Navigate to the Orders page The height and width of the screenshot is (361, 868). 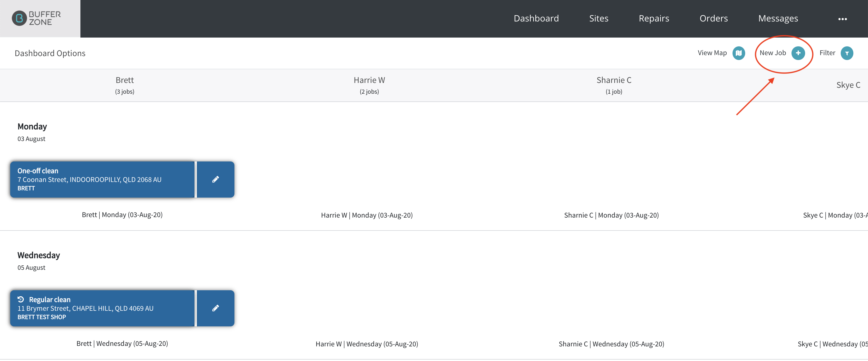(713, 18)
